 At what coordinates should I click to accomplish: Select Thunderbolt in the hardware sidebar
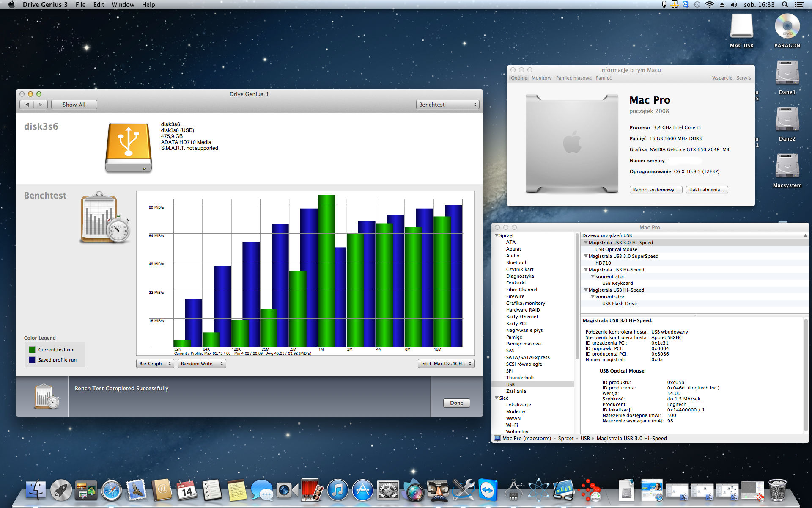[x=520, y=378]
